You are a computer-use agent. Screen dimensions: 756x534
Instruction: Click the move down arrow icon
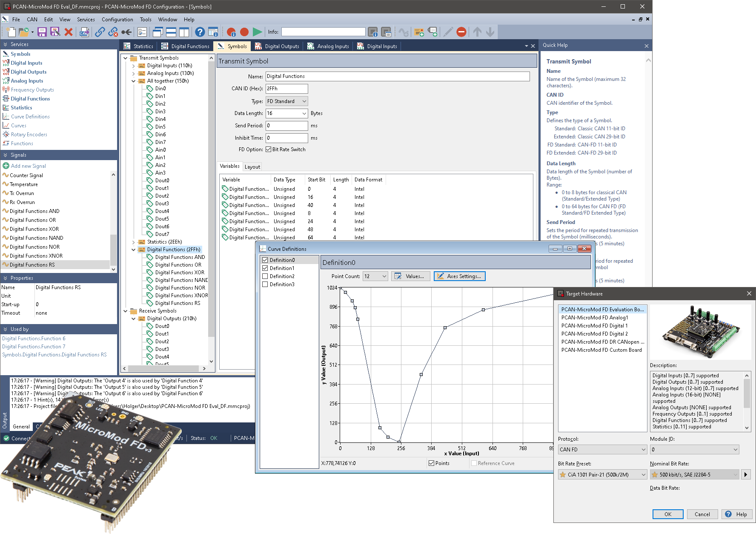490,32
